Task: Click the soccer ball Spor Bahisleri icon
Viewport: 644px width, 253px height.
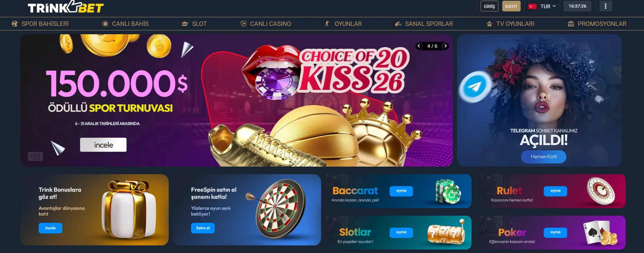Action: 15,24
